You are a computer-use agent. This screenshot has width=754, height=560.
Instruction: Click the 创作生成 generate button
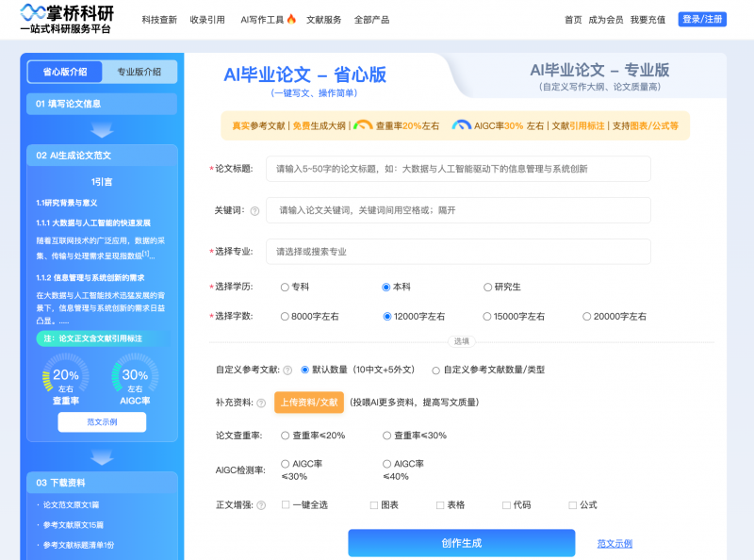461,544
